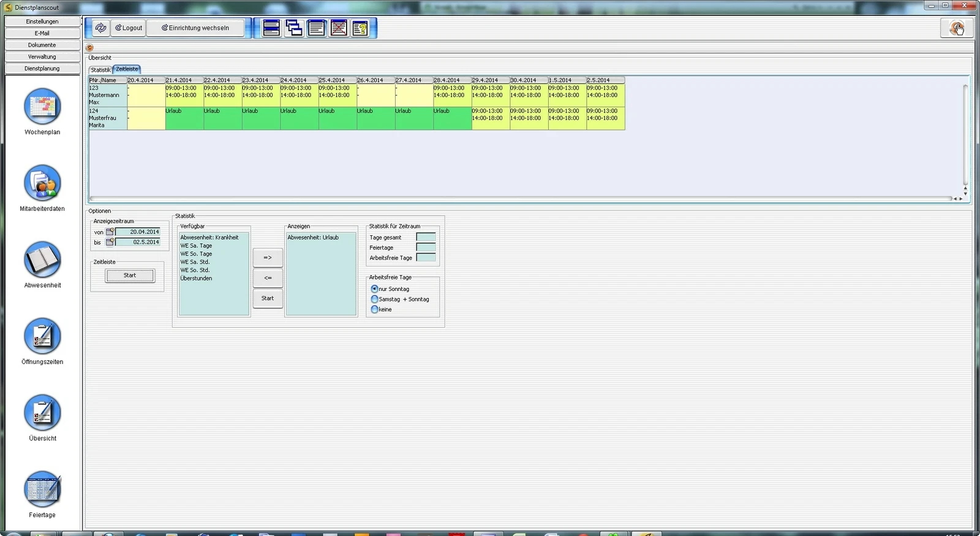The height and width of the screenshot is (536, 980).
Task: Click the small orange icon below toolbar
Action: [90, 47]
